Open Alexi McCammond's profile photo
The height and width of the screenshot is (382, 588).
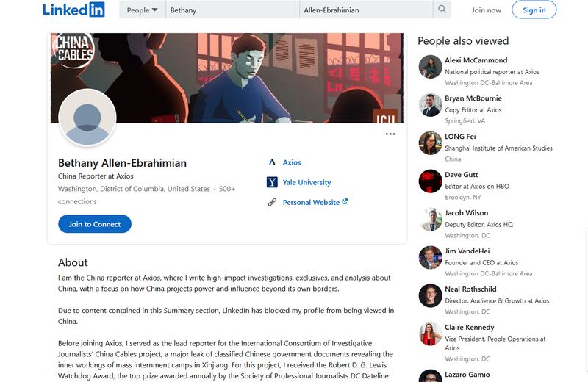coord(431,67)
